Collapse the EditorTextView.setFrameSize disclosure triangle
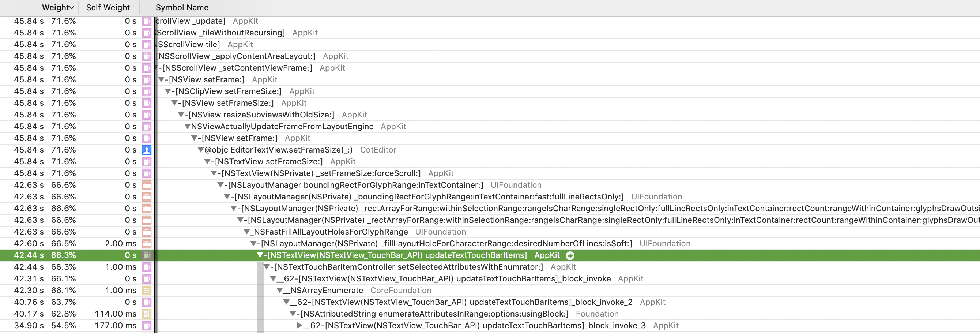The height and width of the screenshot is (333, 980). (x=201, y=150)
